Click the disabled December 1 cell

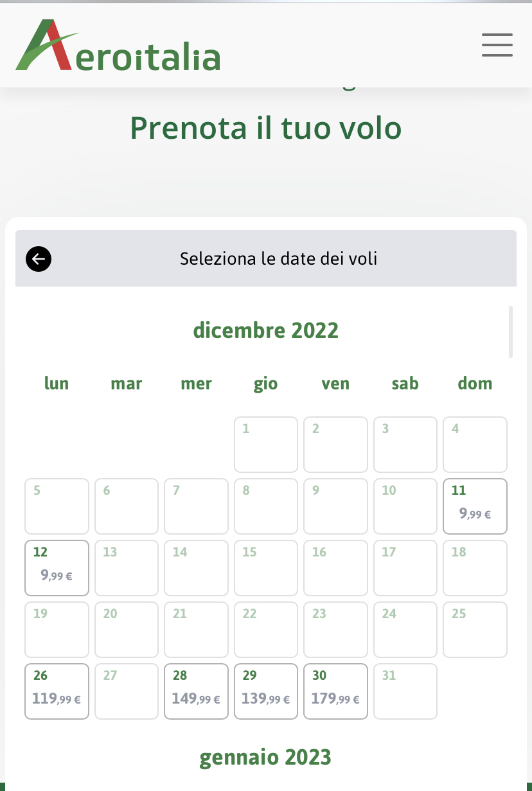(266, 445)
